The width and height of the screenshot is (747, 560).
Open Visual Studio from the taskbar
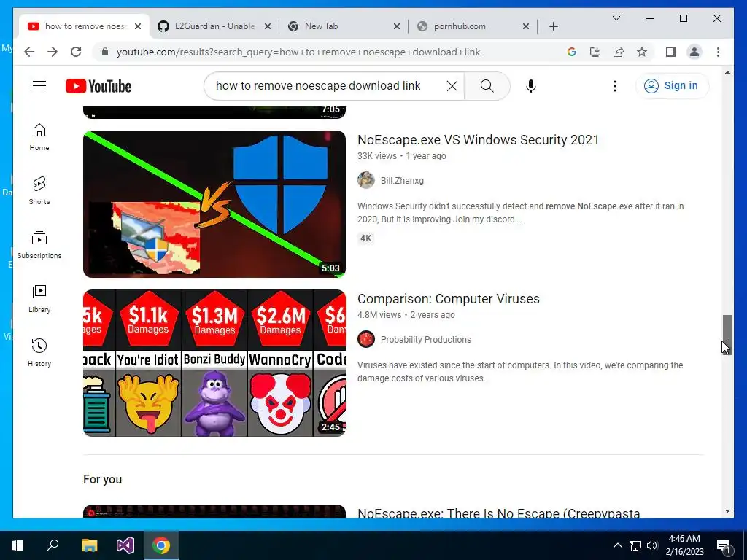click(125, 545)
